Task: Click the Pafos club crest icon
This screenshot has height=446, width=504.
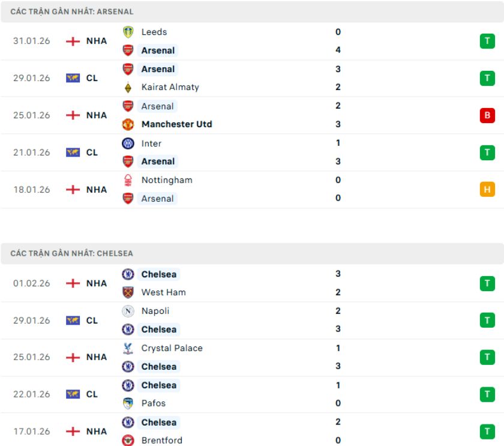Action: click(128, 403)
